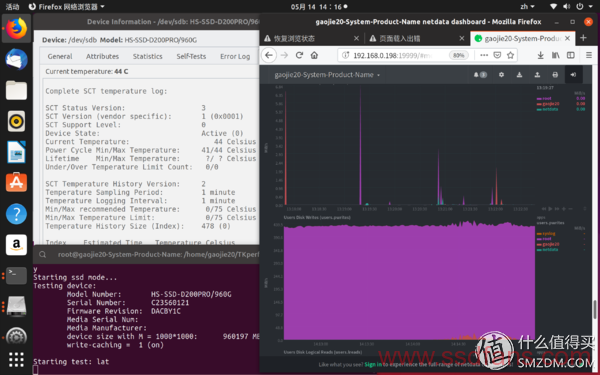Open the Amazon launcher in the dock

click(x=16, y=245)
